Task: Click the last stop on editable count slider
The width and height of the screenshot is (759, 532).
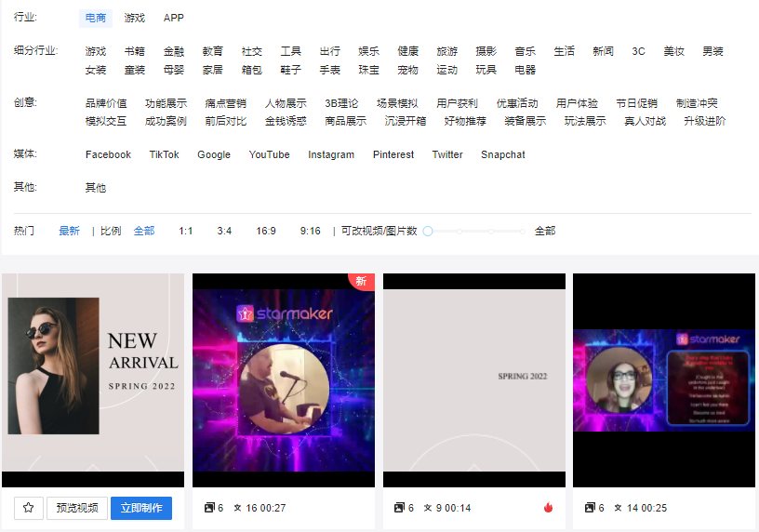Action: 523,232
